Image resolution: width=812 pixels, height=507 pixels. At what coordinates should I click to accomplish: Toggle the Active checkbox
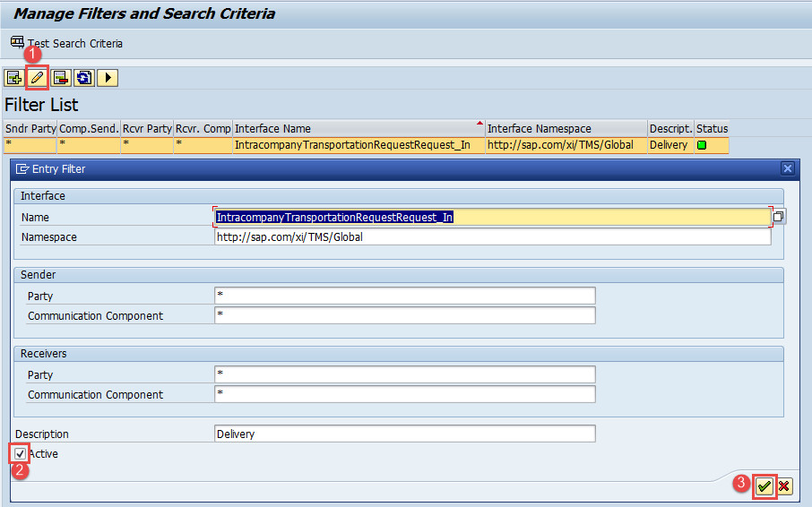point(20,454)
